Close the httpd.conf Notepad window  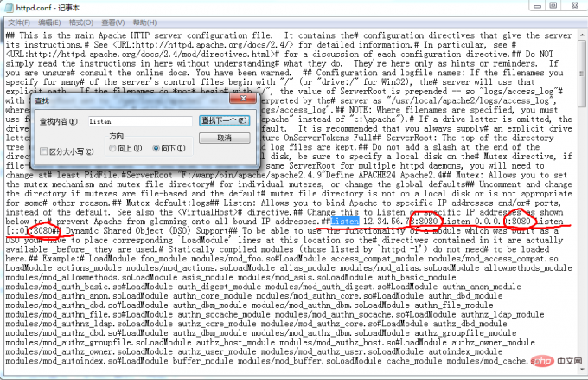[x=574, y=5]
